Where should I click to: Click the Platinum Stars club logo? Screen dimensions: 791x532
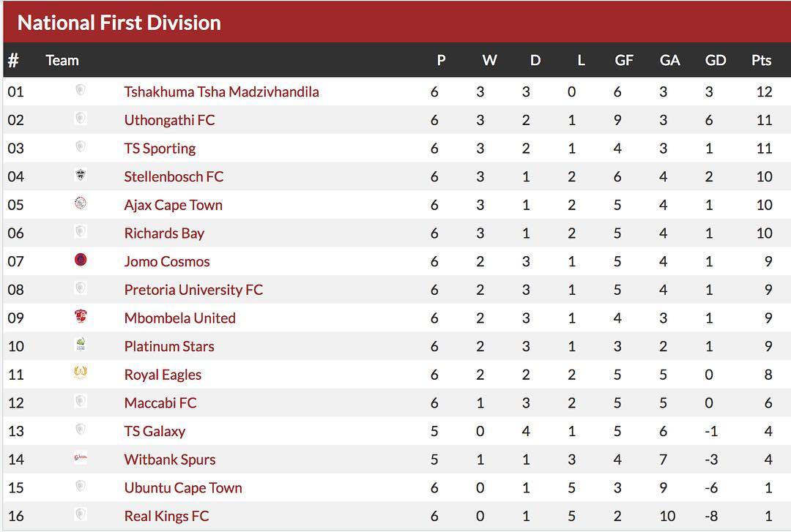tap(81, 345)
